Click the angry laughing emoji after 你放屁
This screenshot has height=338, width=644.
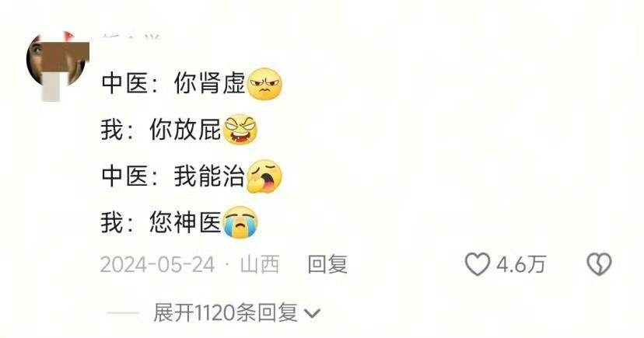pos(240,130)
